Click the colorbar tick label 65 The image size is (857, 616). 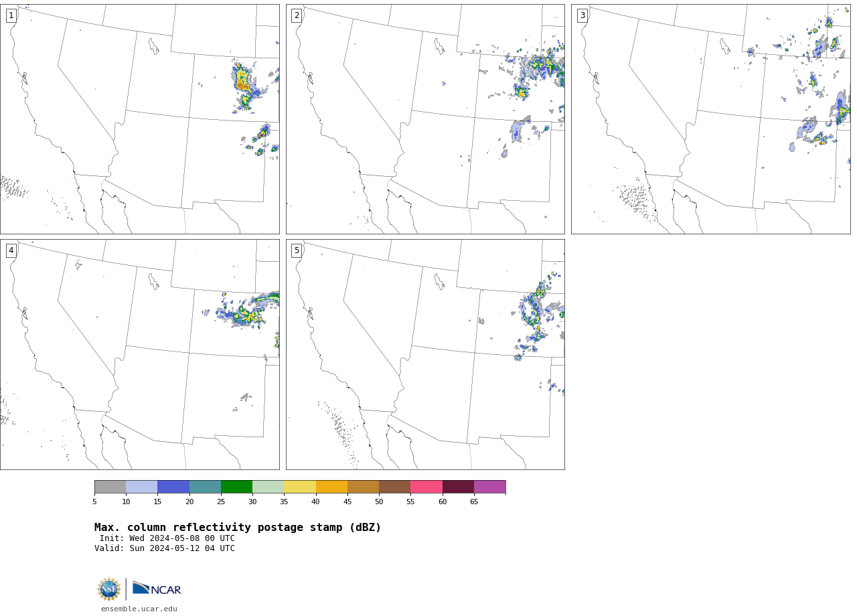point(474,502)
